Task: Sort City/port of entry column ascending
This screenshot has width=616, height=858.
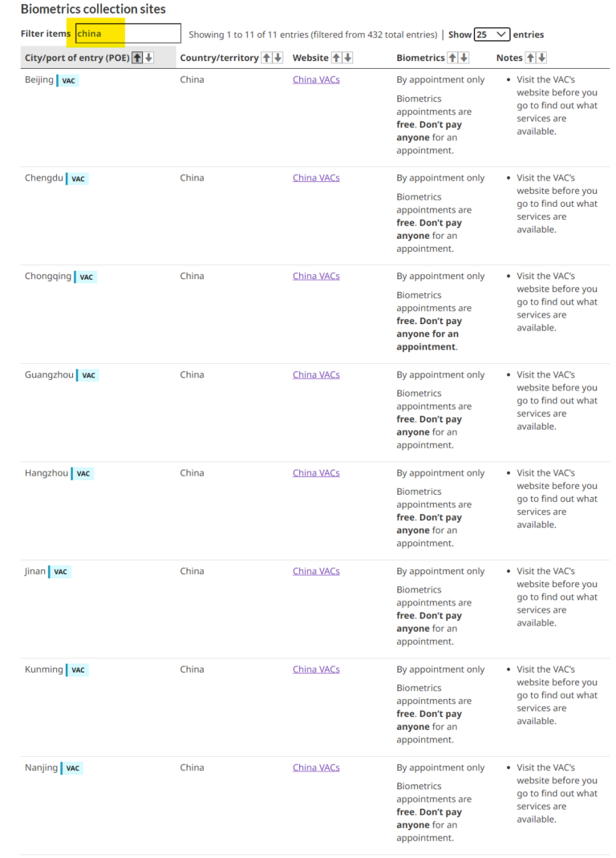Action: coord(137,58)
